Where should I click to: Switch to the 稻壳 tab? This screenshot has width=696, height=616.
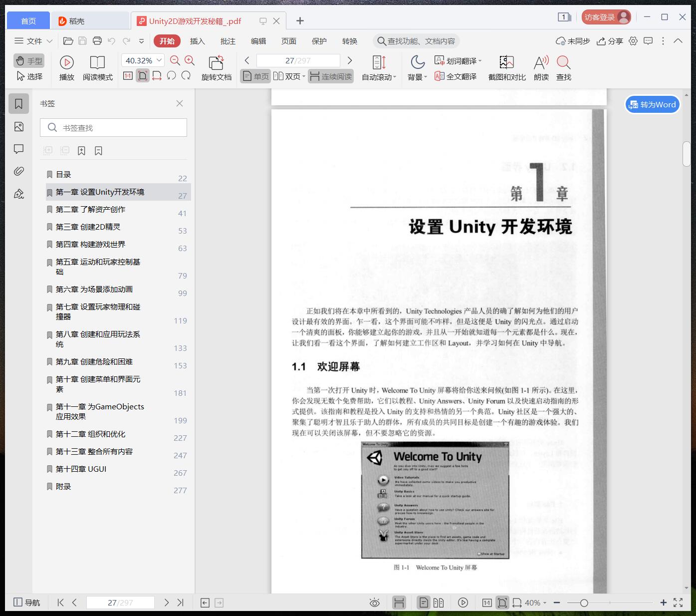click(90, 20)
